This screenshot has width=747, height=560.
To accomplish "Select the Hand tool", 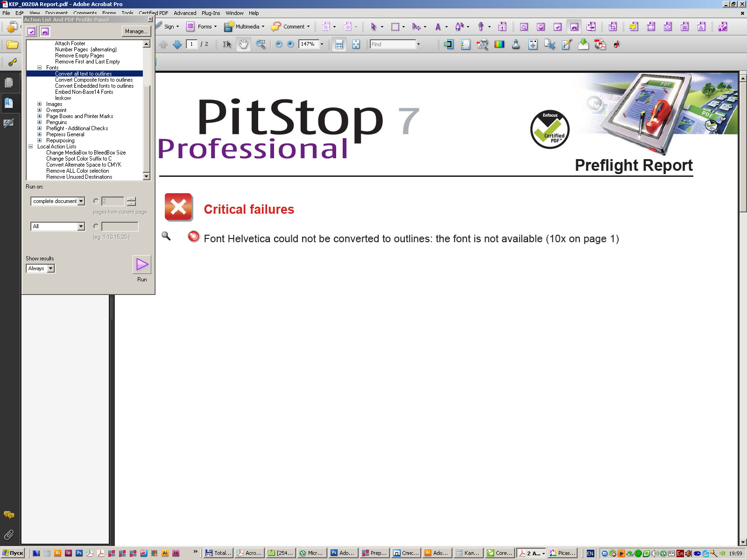I will 243,44.
